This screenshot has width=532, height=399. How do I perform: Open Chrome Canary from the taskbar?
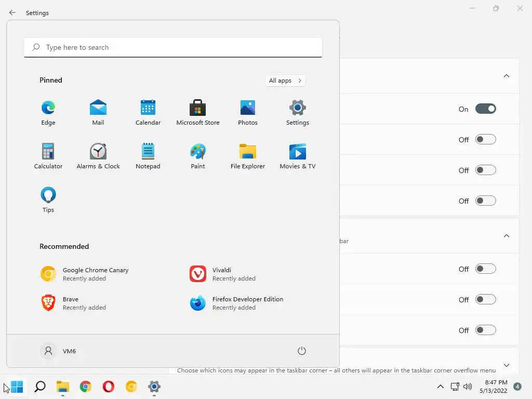(131, 387)
